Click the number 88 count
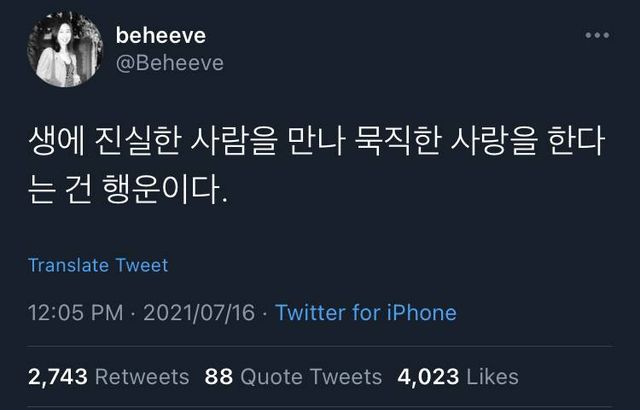Image resolution: width=640 pixels, height=410 pixels. coord(219,376)
